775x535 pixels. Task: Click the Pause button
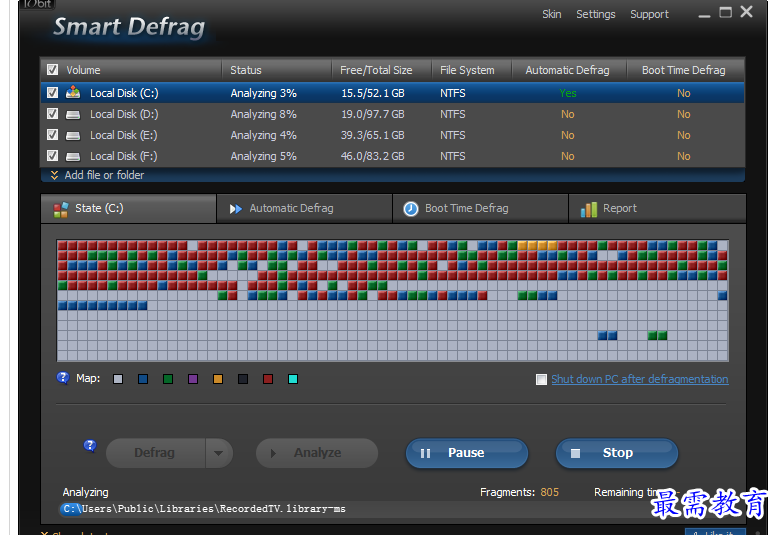467,453
